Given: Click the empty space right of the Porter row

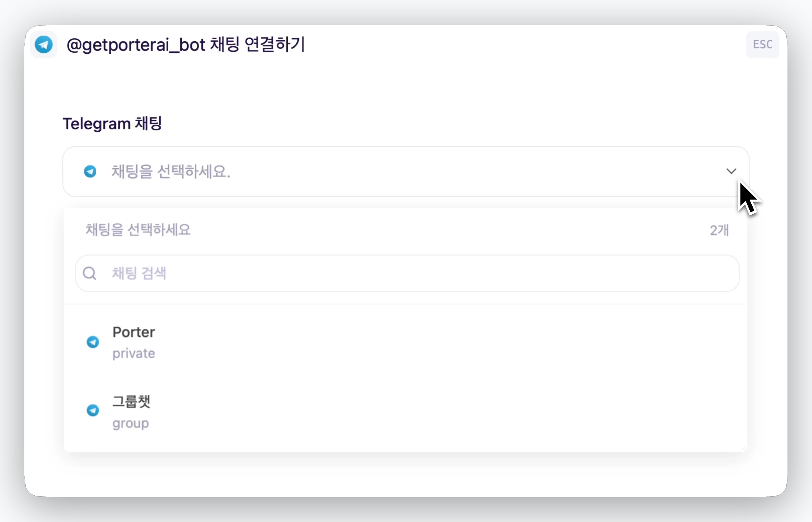Looking at the screenshot, I should point(450,342).
